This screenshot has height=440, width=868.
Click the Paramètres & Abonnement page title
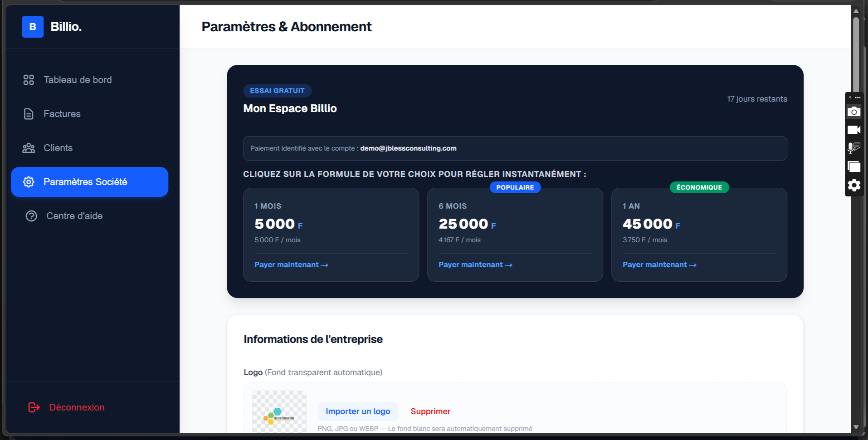[x=287, y=27]
